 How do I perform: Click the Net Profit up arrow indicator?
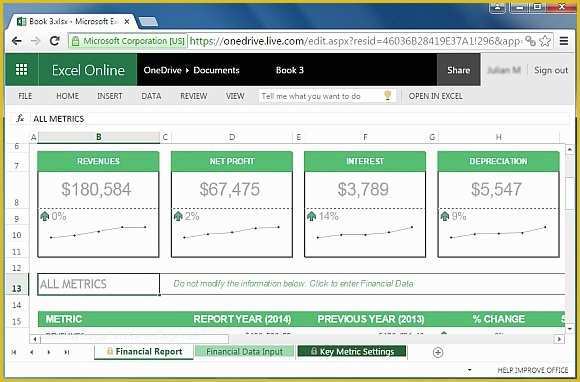pyautogui.click(x=178, y=216)
